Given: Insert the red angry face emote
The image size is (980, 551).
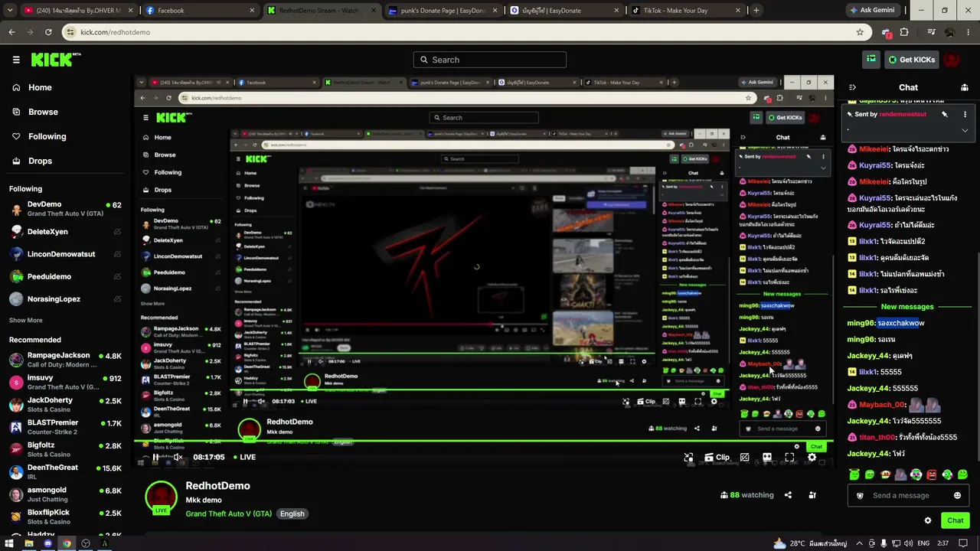Looking at the screenshot, I should coord(932,474).
